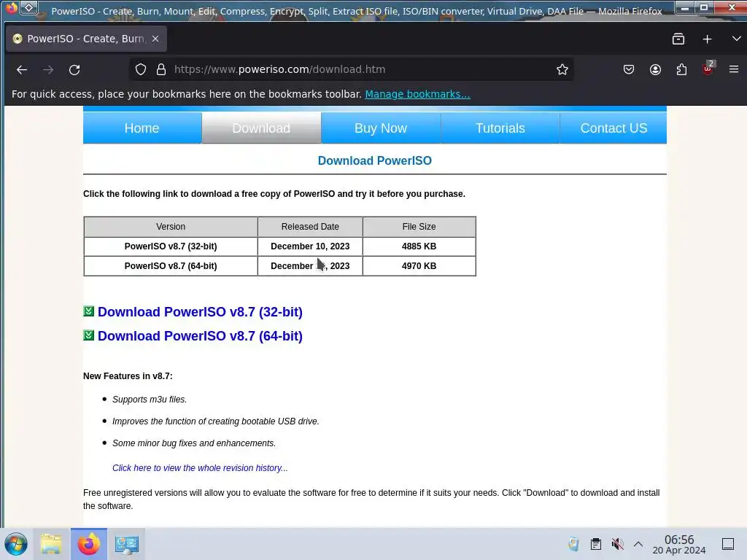Click the 'Released Date' column header

pyautogui.click(x=310, y=227)
